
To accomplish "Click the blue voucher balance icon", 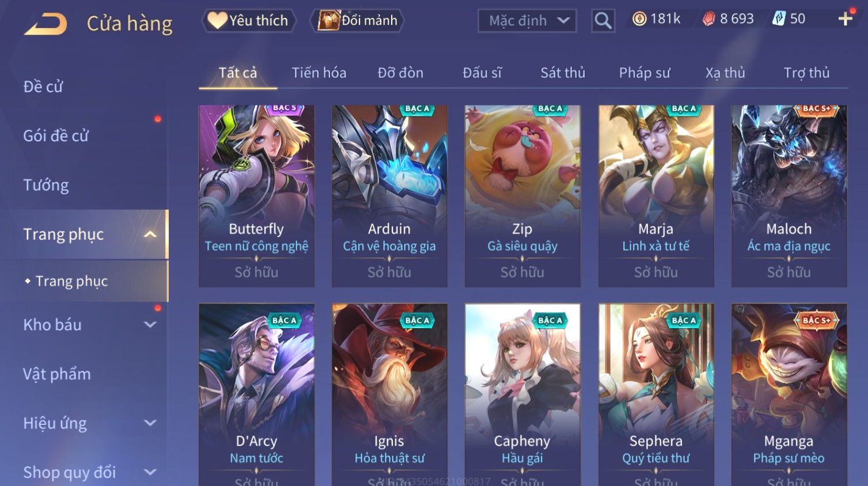I will tap(779, 19).
